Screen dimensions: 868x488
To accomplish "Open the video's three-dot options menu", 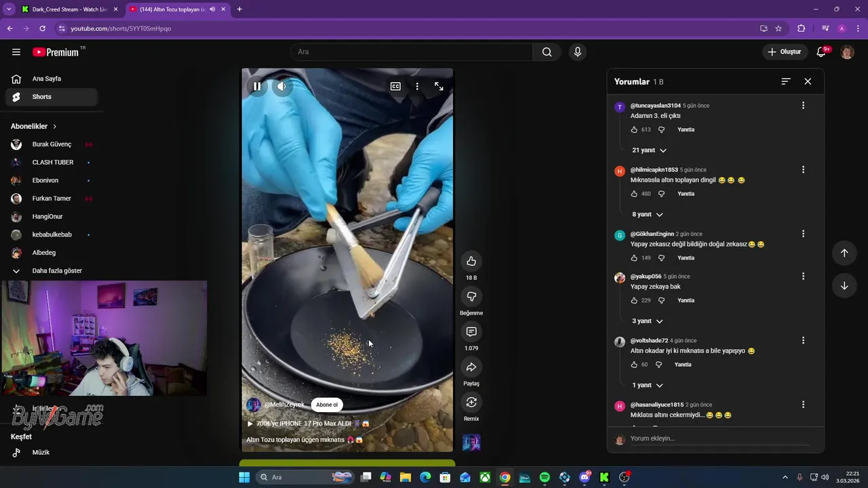I will pos(417,86).
